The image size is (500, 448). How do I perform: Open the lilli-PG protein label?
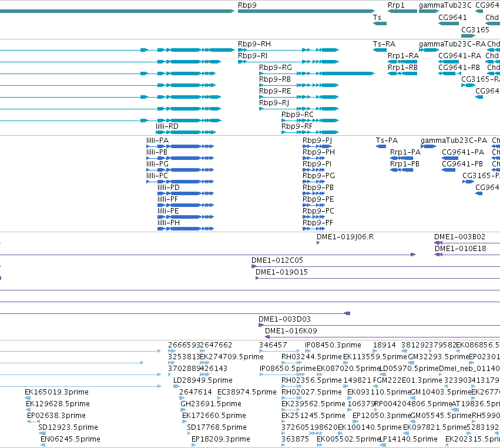point(157,165)
